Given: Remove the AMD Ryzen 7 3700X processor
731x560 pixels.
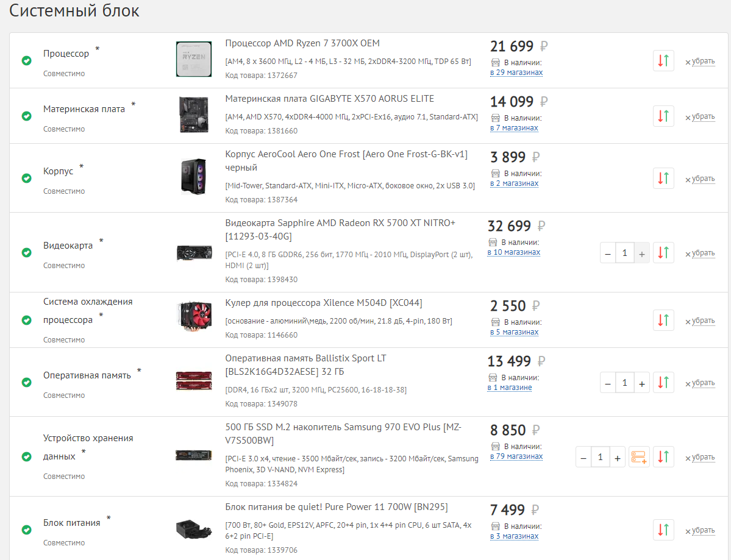Looking at the screenshot, I should coord(700,61).
